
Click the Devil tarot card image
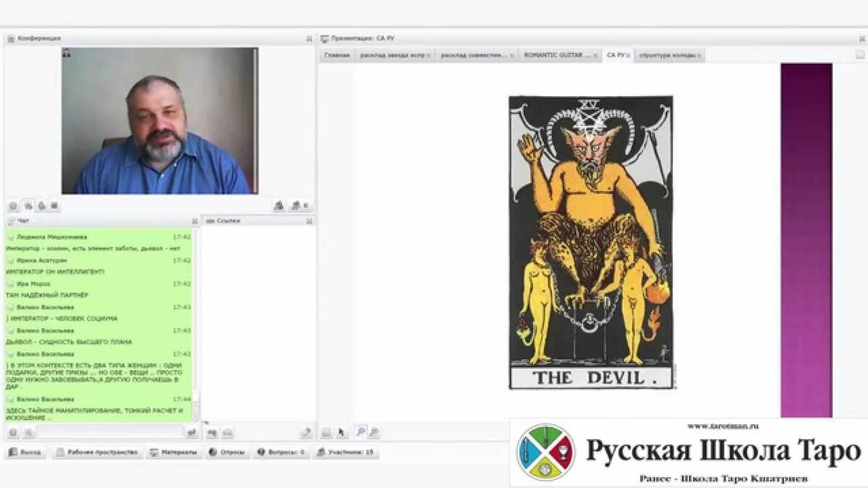point(591,242)
